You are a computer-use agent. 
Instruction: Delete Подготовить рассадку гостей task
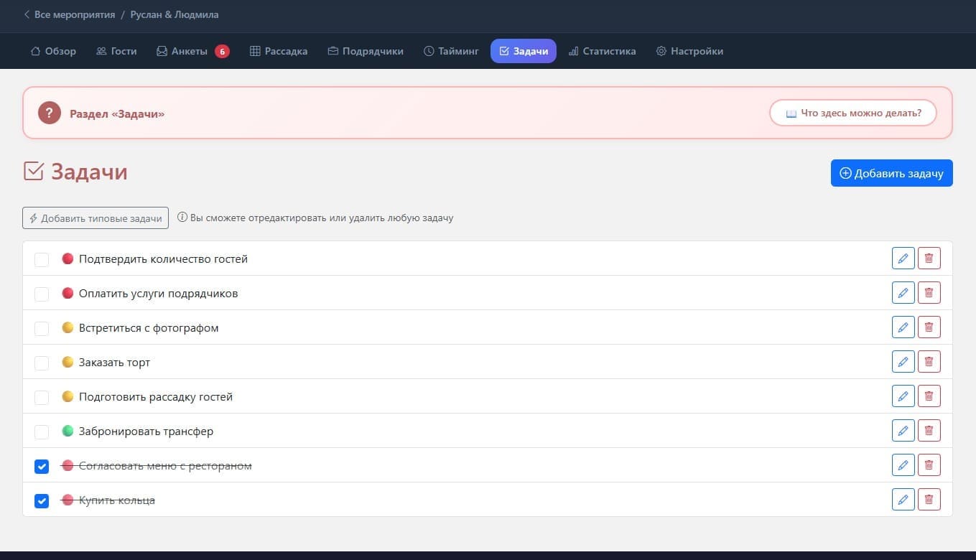tap(929, 396)
